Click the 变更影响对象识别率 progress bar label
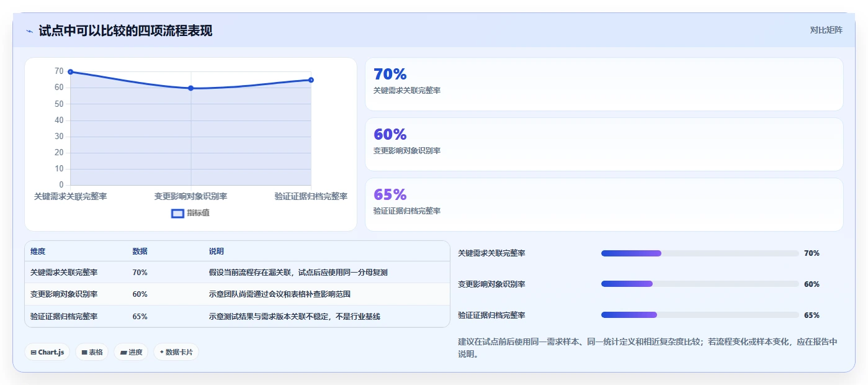 pyautogui.click(x=491, y=284)
